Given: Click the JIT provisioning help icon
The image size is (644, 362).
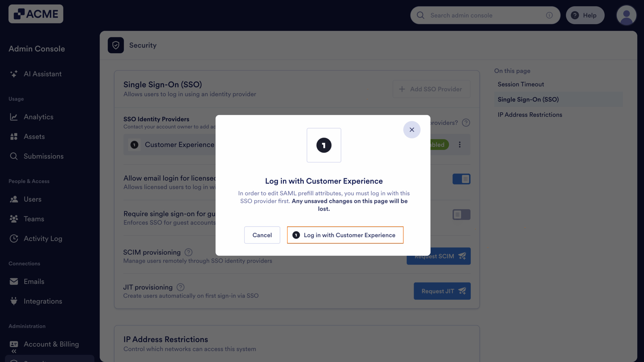Looking at the screenshot, I should pos(180,287).
